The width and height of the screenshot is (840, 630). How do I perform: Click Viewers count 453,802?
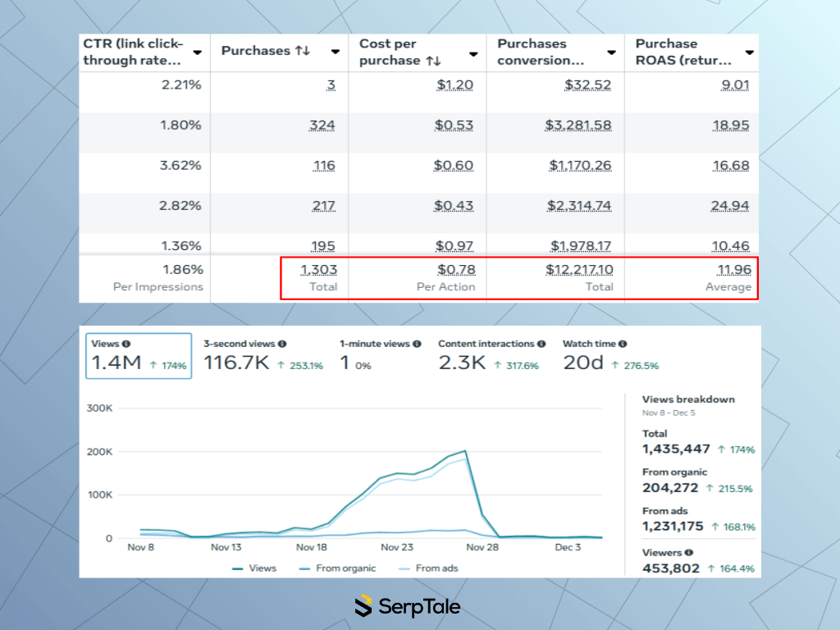tap(671, 568)
